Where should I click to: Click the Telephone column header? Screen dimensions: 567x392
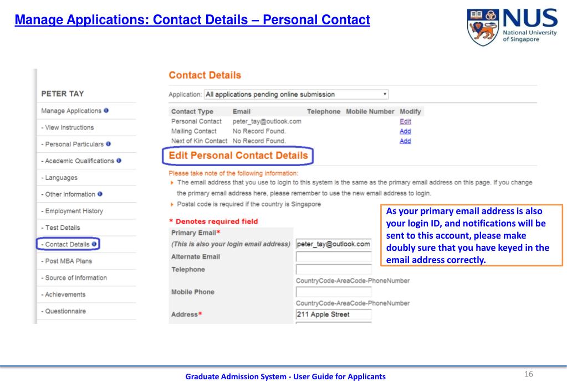tap(324, 112)
